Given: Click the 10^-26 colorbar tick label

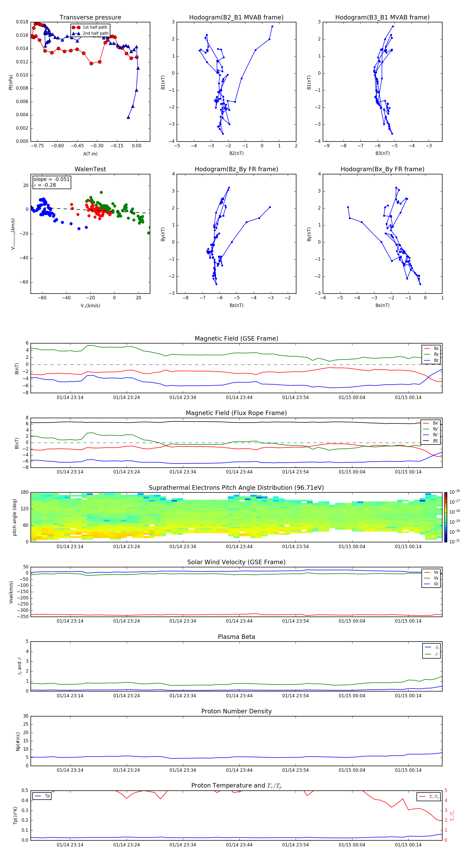Looking at the screenshot, I should (455, 492).
